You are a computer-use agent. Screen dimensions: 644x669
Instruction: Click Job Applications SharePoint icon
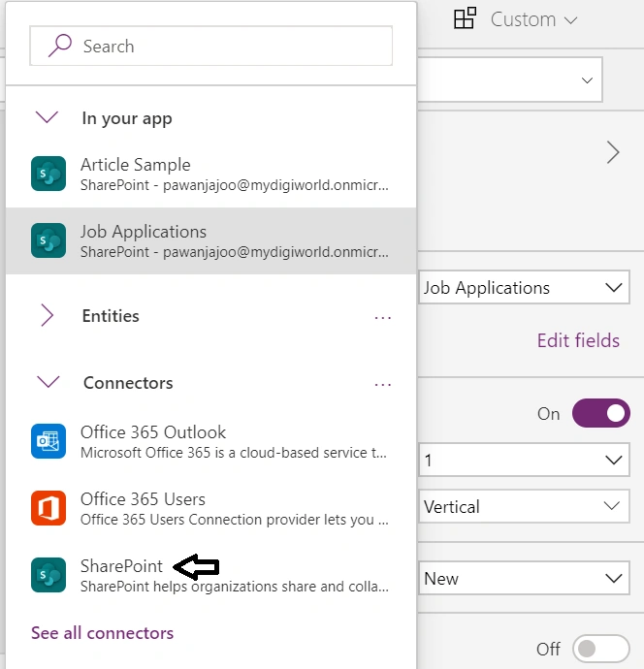pyautogui.click(x=48, y=240)
